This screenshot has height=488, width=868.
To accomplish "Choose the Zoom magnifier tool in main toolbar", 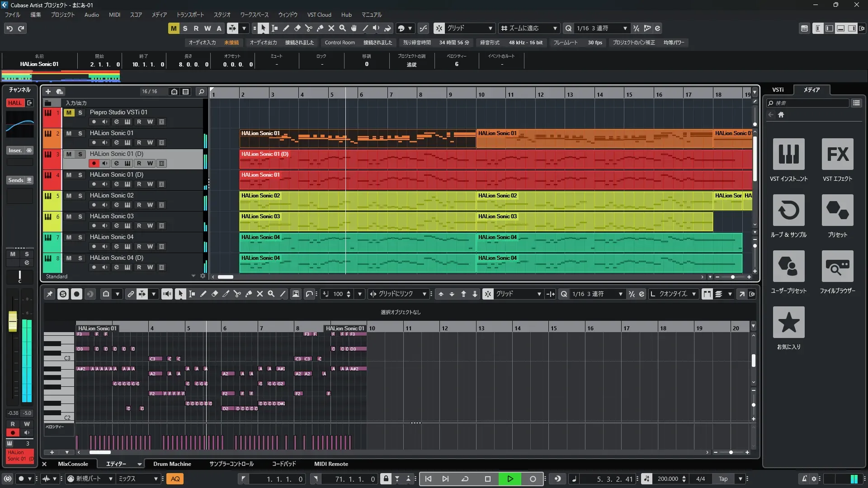I will (x=342, y=28).
